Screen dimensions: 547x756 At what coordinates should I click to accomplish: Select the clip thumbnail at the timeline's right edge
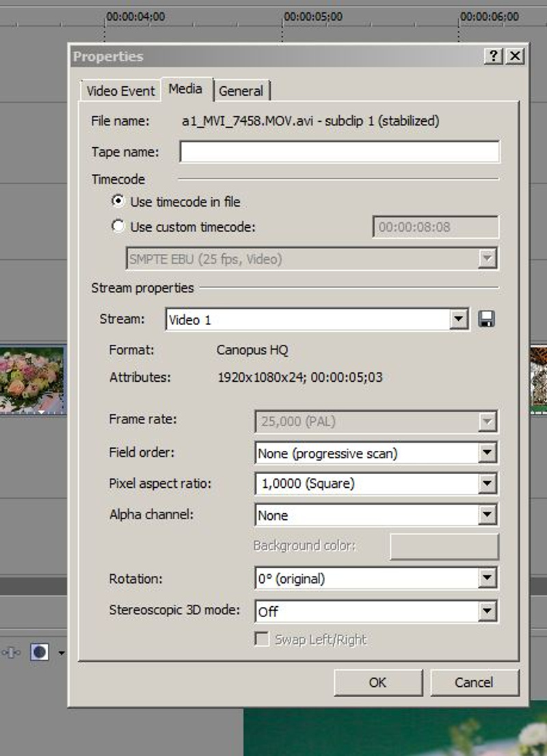(x=538, y=380)
